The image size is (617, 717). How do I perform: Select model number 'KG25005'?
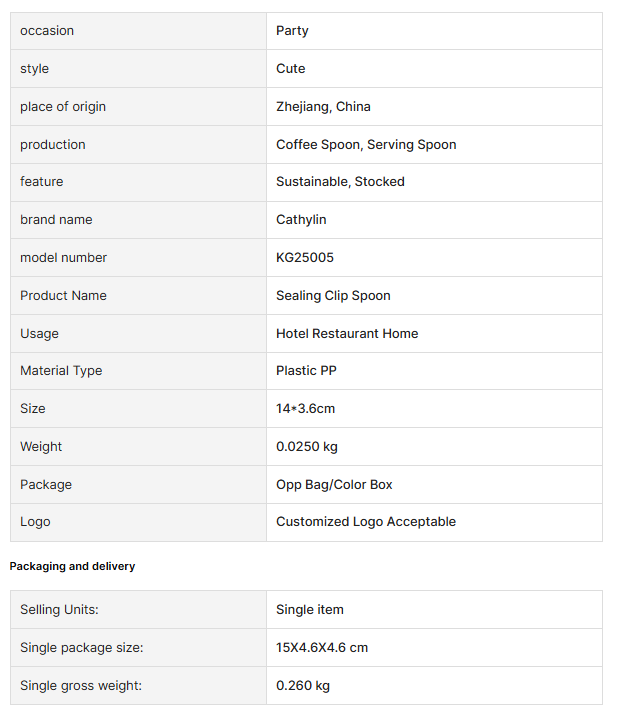[305, 258]
